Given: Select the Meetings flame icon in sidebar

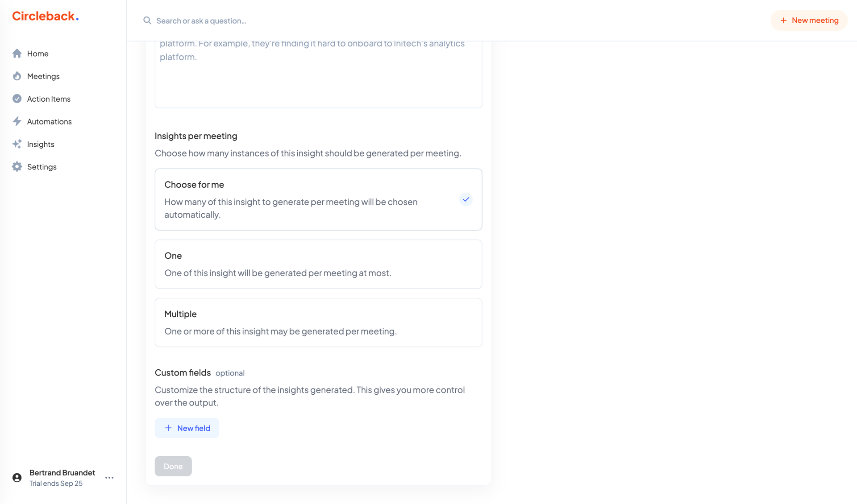Looking at the screenshot, I should 17,76.
